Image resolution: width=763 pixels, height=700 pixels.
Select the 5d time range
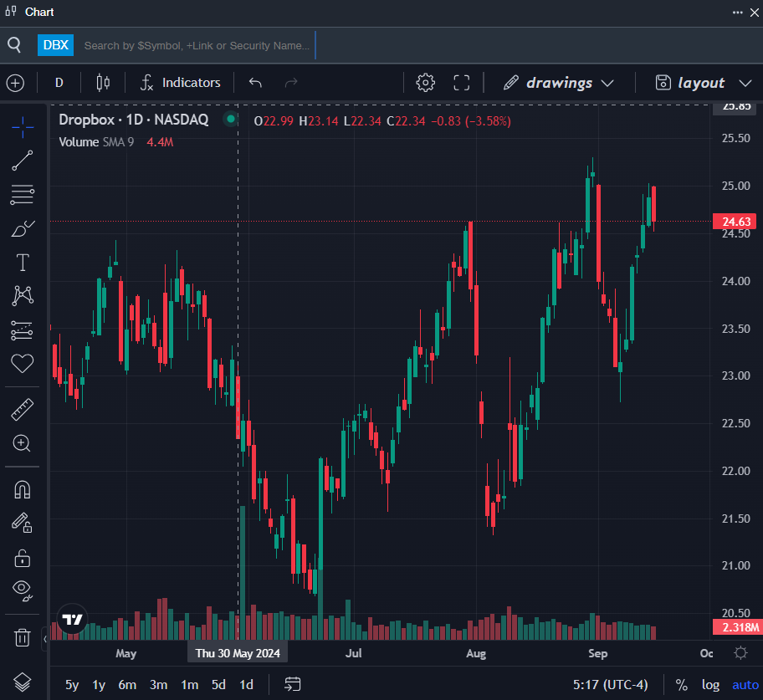pos(218,685)
